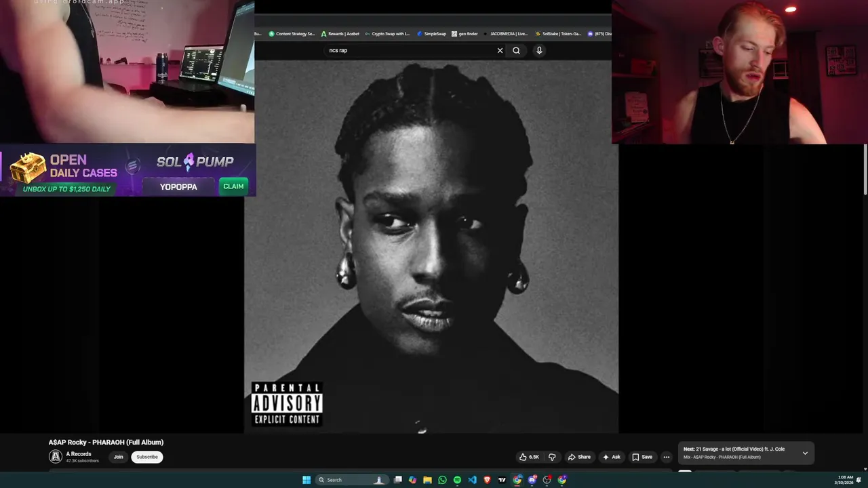Open the SolStake Token-Ga bookmark

pos(558,33)
